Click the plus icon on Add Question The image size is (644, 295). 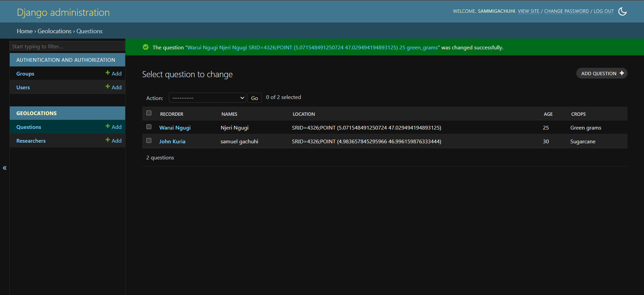(x=622, y=73)
